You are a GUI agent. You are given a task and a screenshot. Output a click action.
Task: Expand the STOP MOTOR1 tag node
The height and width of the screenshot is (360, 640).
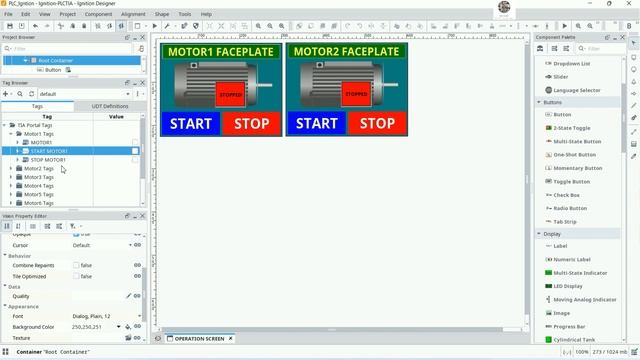[18, 160]
